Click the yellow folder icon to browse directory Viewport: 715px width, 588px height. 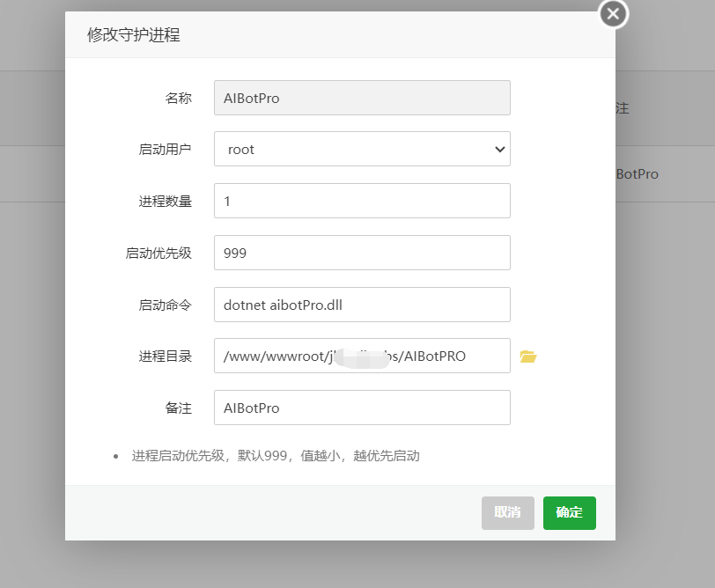(527, 356)
